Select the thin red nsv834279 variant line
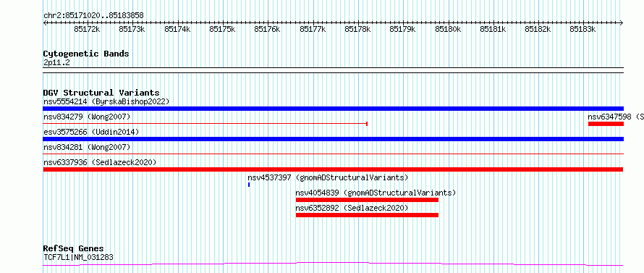The width and height of the screenshot is (644, 273). (205, 123)
